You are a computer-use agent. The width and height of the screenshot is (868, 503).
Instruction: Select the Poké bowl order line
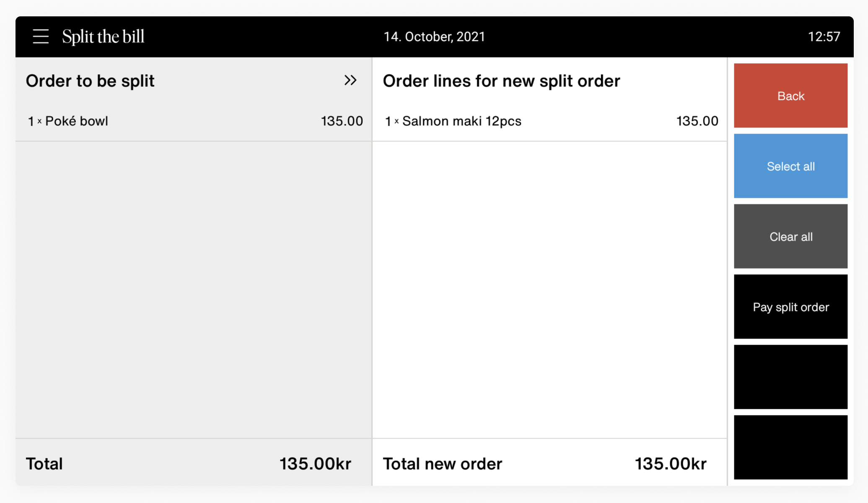(77, 121)
